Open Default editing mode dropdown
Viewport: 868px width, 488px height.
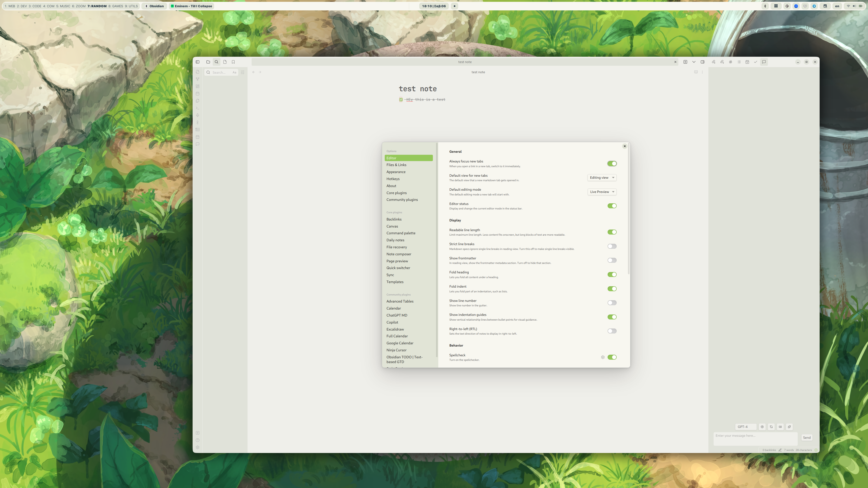602,192
